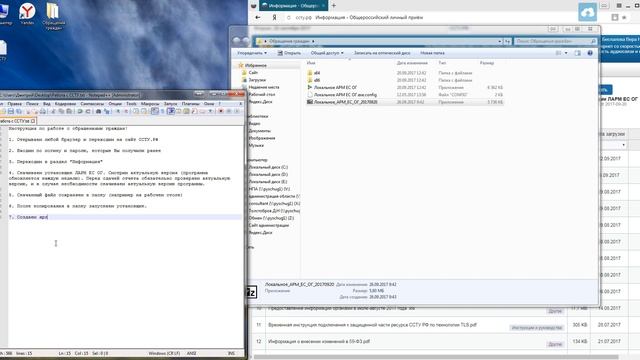Open the Общий доступ dropdown in Explorer
Image resolution: width=640 pixels, height=360 pixels.
click(327, 53)
